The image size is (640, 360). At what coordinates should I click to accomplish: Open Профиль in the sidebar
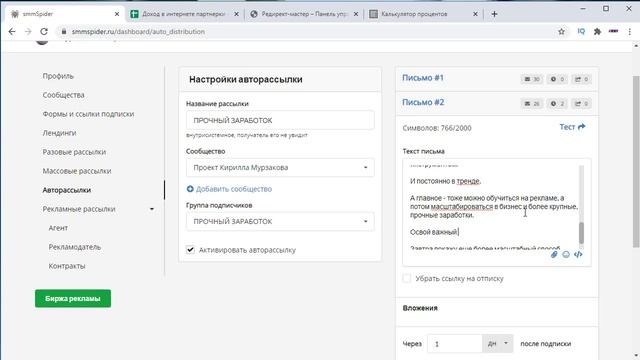(x=58, y=76)
